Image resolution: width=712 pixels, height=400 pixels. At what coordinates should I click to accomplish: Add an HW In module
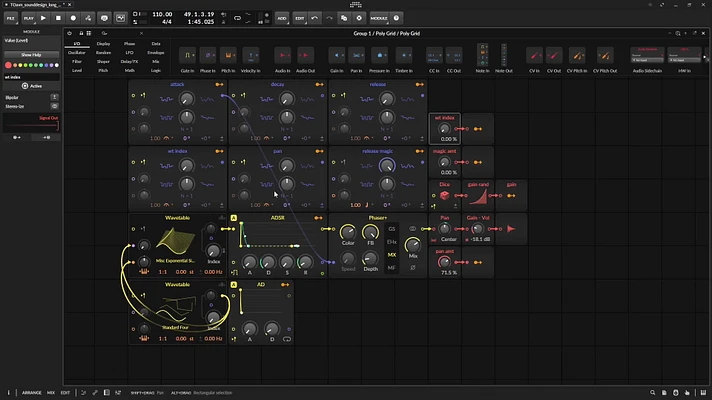coord(684,55)
